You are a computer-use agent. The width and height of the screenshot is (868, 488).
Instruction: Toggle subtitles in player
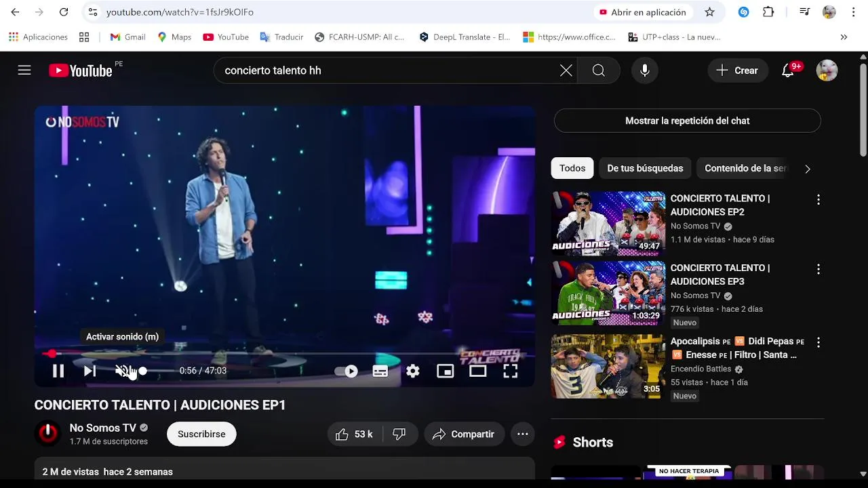click(x=380, y=371)
